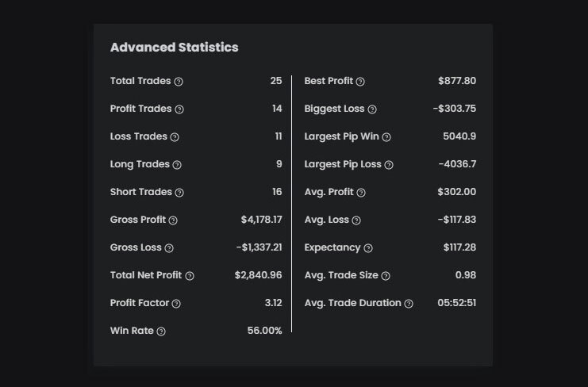Viewport: 588px width, 387px height.
Task: Click the help icon beside Best Profit
Action: pos(360,82)
